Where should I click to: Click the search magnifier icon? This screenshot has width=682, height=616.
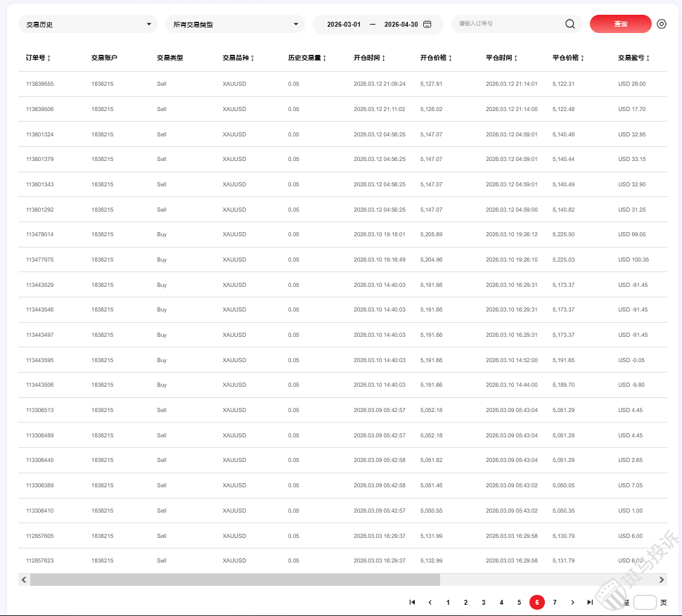tap(570, 24)
